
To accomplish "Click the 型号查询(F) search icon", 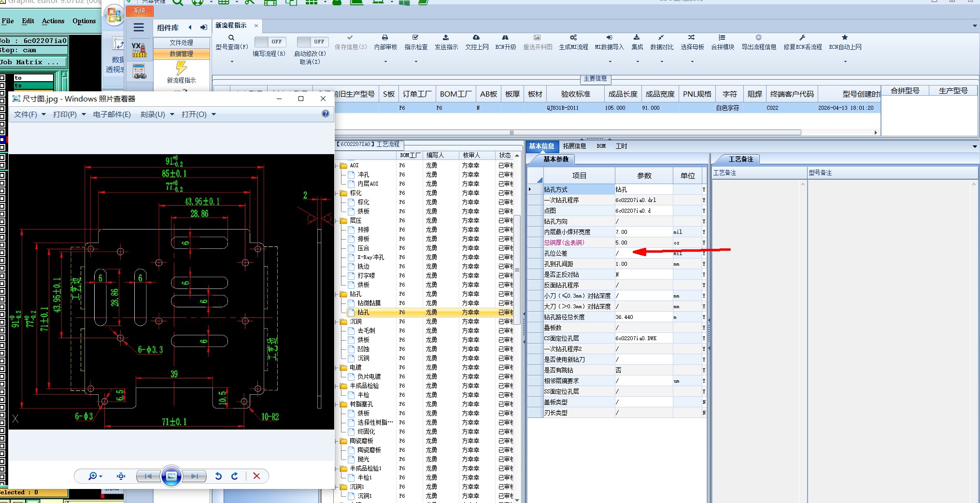I will click(231, 38).
